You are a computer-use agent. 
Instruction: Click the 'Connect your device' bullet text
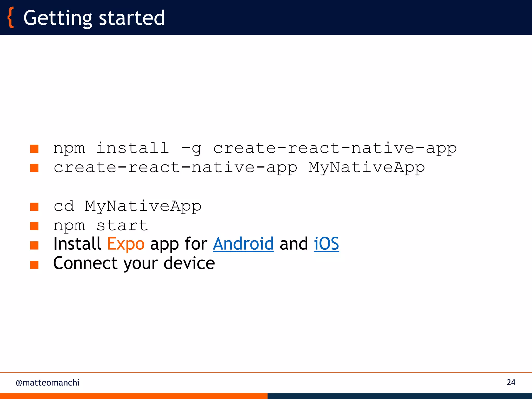134,263
